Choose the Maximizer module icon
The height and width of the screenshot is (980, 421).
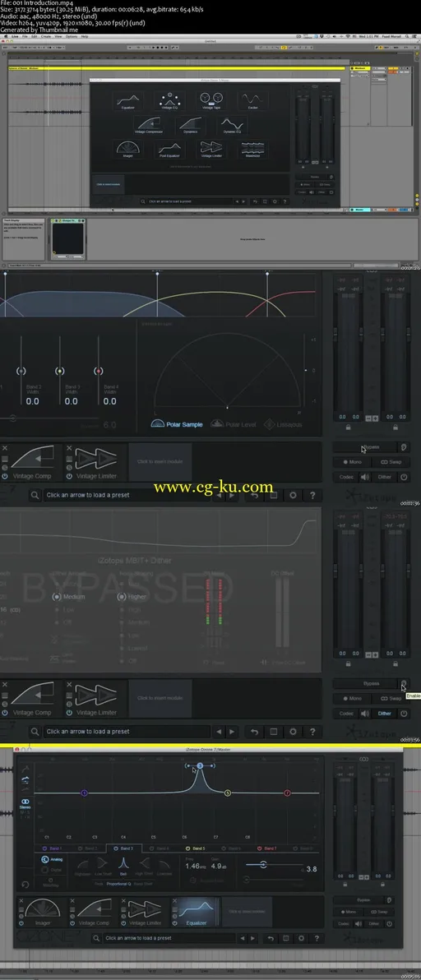point(253,150)
